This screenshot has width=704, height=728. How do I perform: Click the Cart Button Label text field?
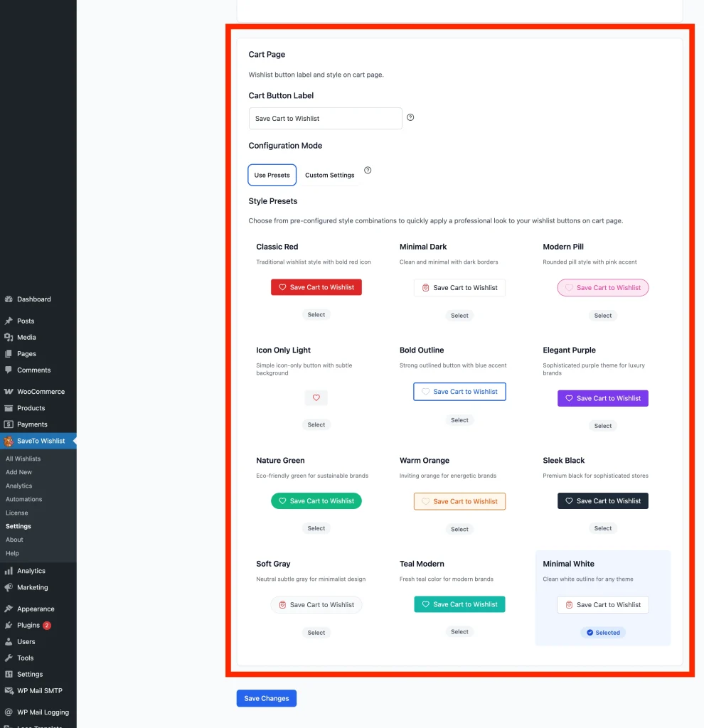tap(326, 119)
